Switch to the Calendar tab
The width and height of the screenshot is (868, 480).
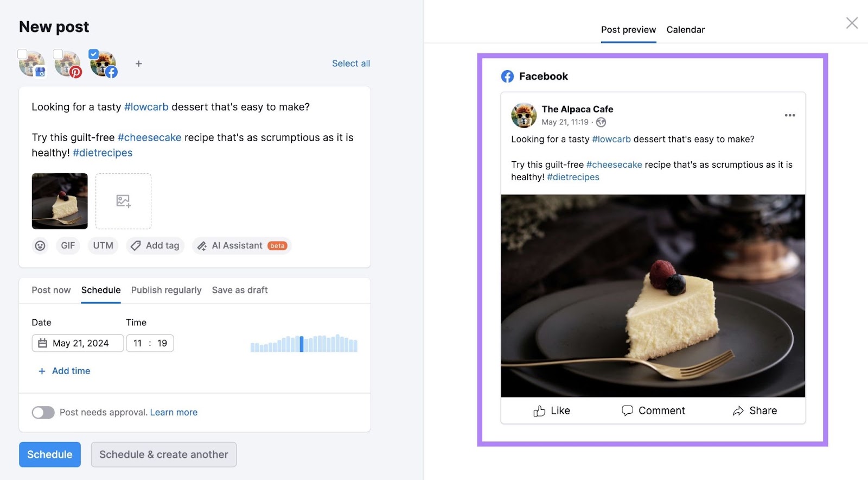coord(685,30)
